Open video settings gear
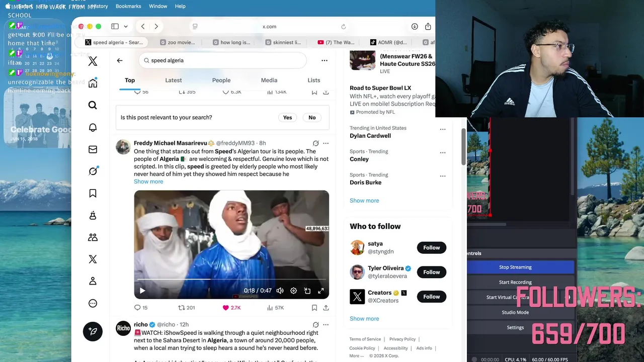The image size is (644, 362). tap(293, 291)
